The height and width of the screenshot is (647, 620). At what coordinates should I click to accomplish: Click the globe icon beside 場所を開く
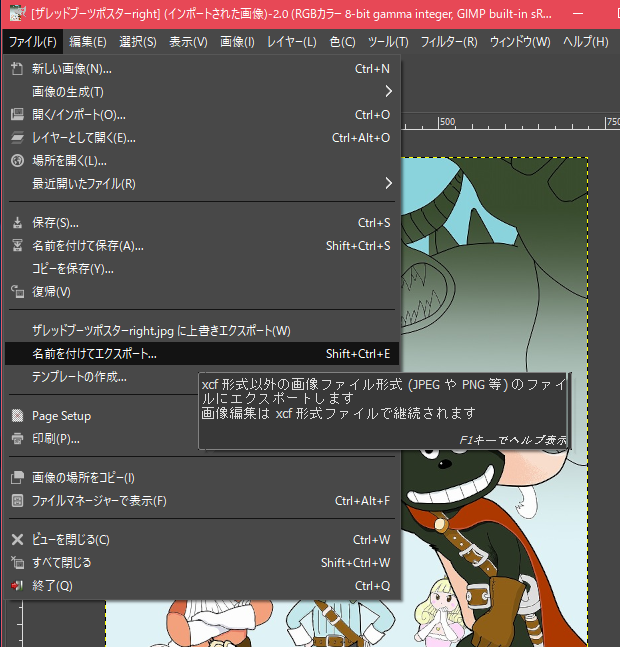tap(17, 161)
